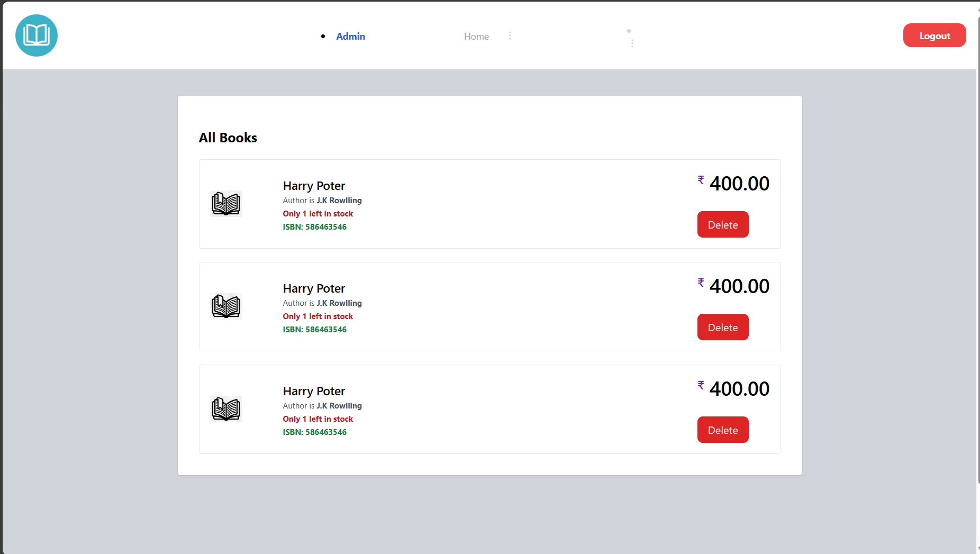Click the rupee symbol beside the first price
This screenshot has width=980, height=554.
click(701, 180)
